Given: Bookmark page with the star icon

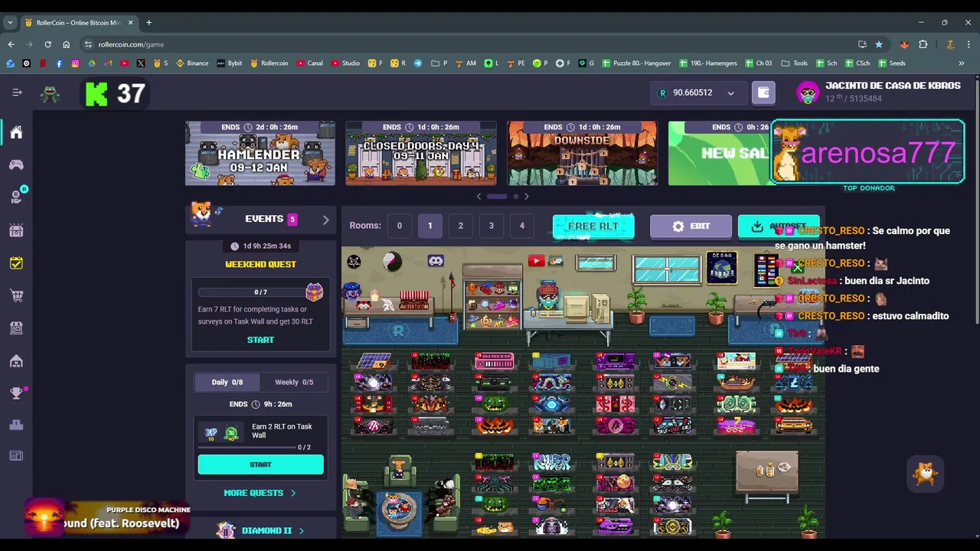Looking at the screenshot, I should click(879, 44).
